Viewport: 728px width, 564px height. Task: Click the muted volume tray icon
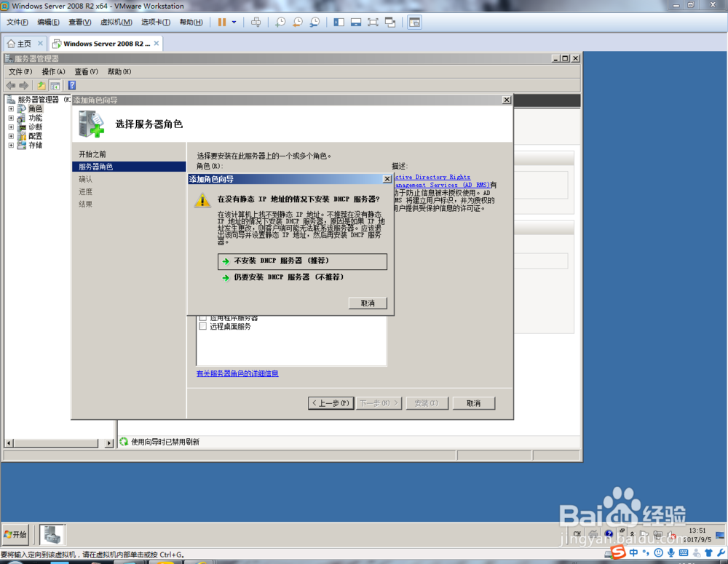[x=671, y=535]
